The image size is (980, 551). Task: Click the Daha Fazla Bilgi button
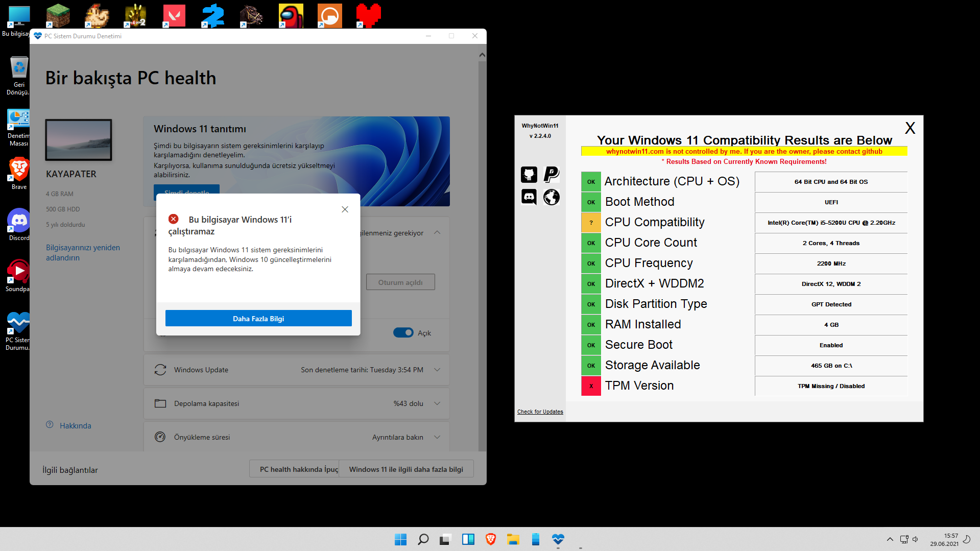coord(258,318)
